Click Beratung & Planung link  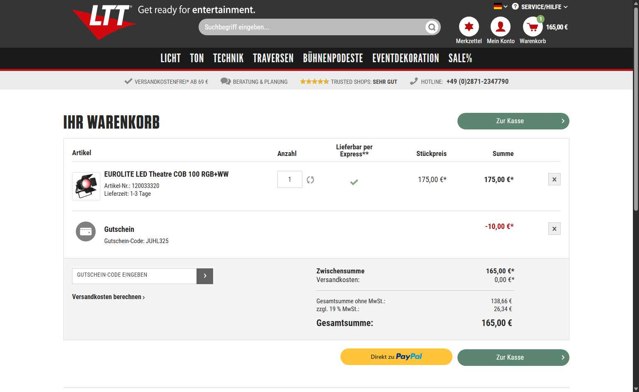point(254,81)
